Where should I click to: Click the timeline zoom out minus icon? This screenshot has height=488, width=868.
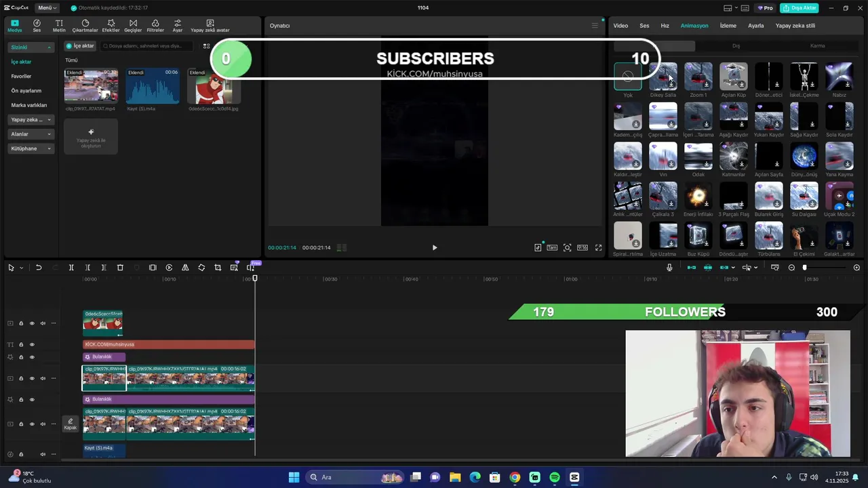pyautogui.click(x=791, y=268)
